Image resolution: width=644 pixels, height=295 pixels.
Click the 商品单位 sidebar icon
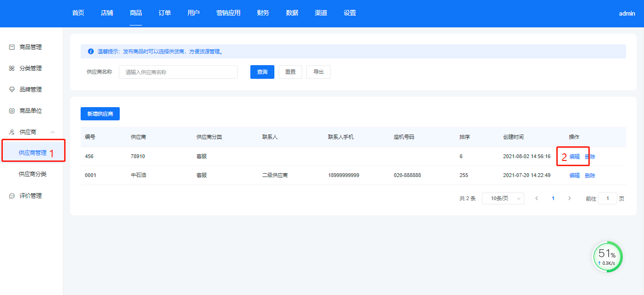tap(12, 111)
